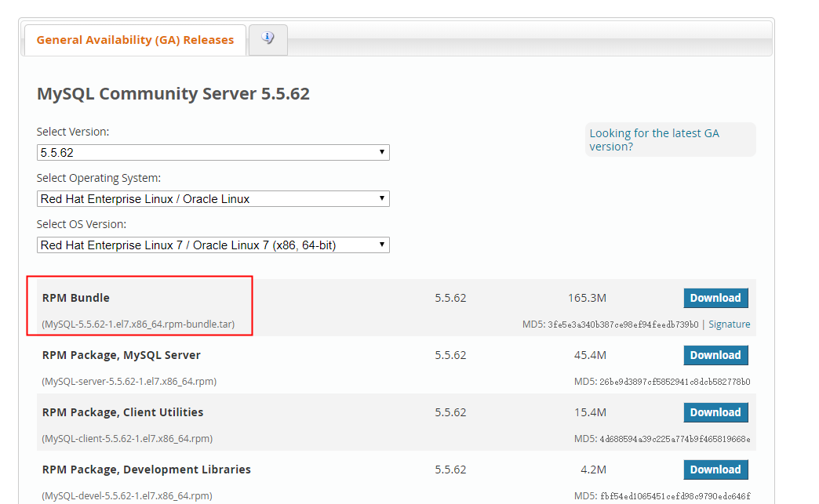Click the 'Select Version:' label
The height and width of the screenshot is (504, 819).
click(73, 132)
